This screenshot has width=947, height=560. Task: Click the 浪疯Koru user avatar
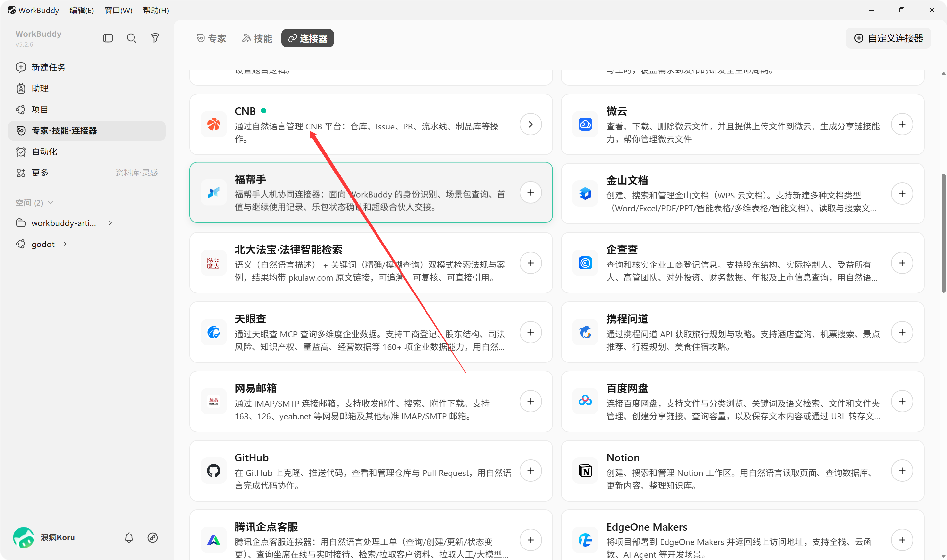pos(23,537)
